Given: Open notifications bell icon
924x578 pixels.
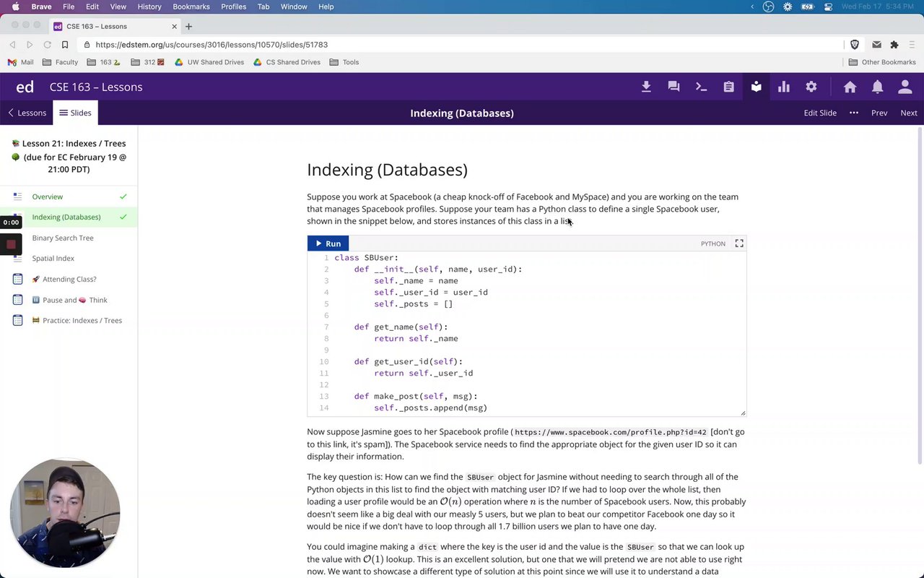Looking at the screenshot, I should pyautogui.click(x=877, y=87).
